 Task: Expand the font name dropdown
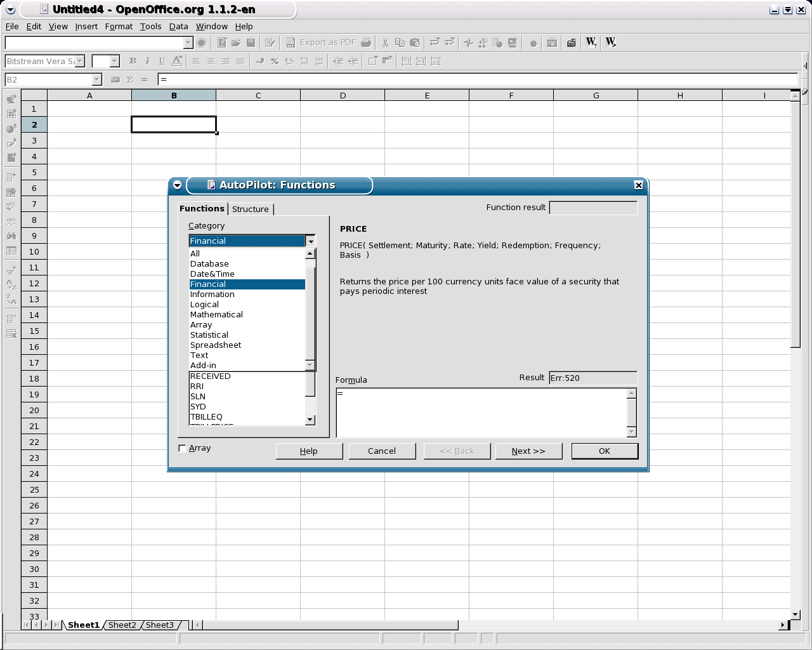point(80,61)
